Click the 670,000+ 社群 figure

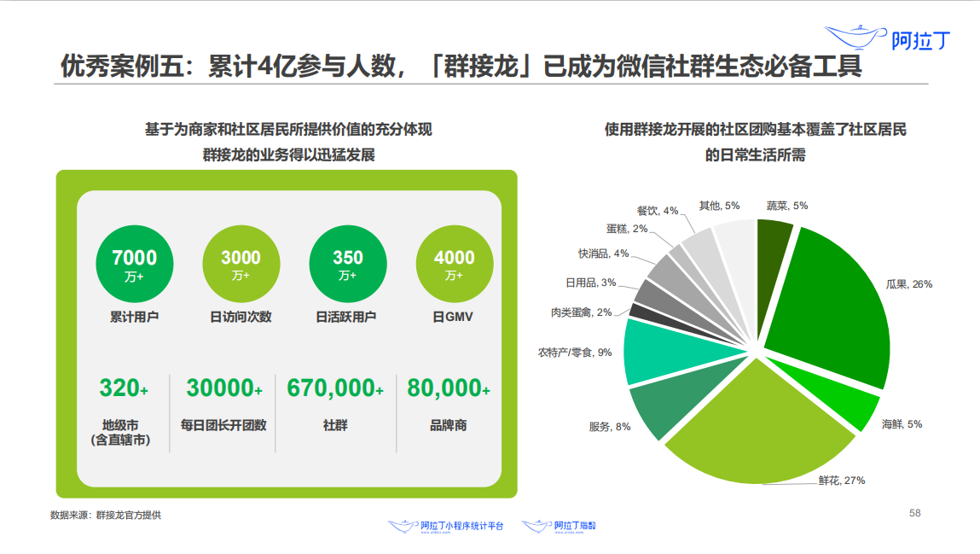click(x=334, y=388)
